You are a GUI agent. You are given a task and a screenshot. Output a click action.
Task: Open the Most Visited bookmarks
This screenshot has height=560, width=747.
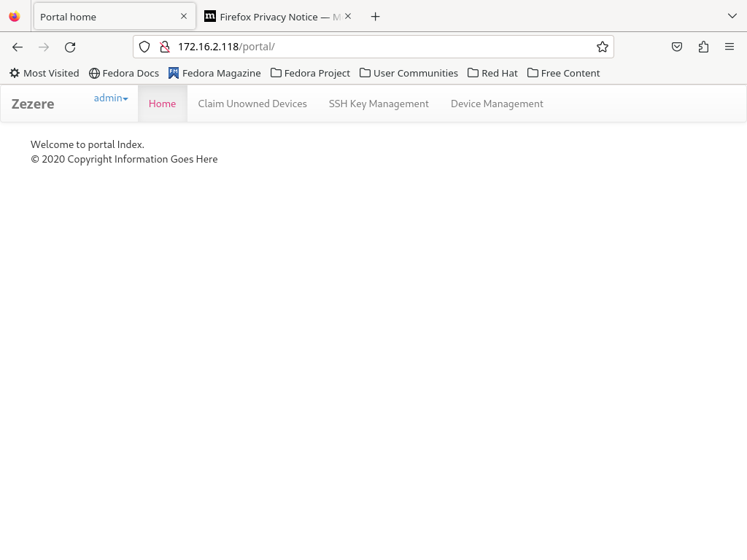point(44,73)
